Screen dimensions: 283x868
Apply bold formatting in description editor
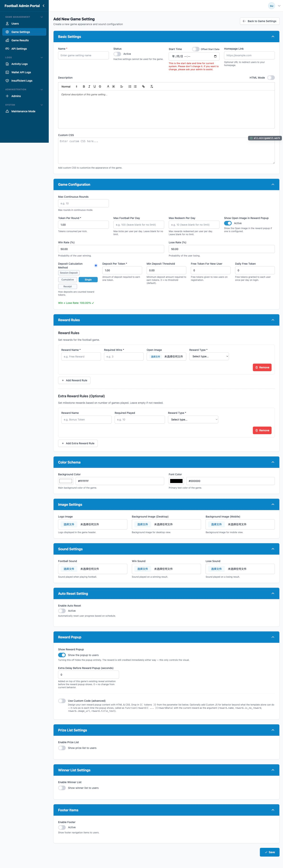[x=84, y=87]
